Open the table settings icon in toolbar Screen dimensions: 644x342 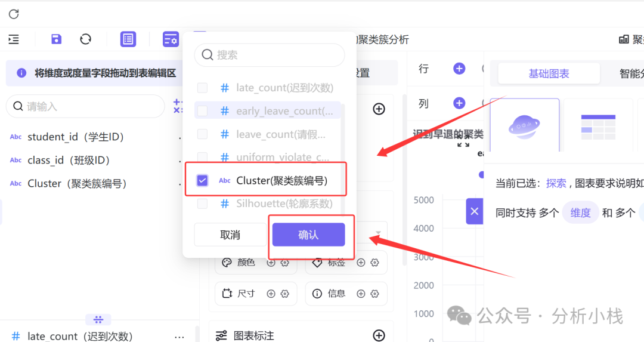click(x=171, y=39)
